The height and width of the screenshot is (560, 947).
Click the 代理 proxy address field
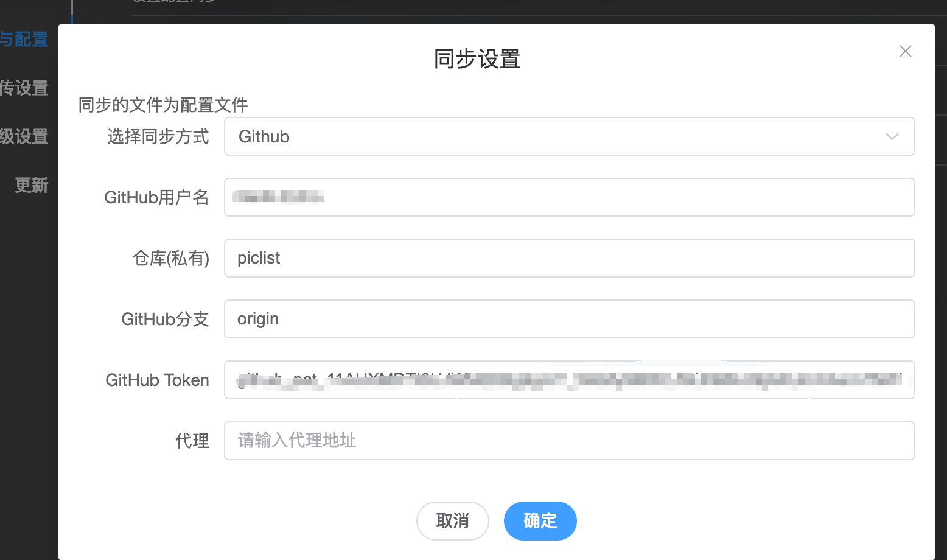point(569,441)
